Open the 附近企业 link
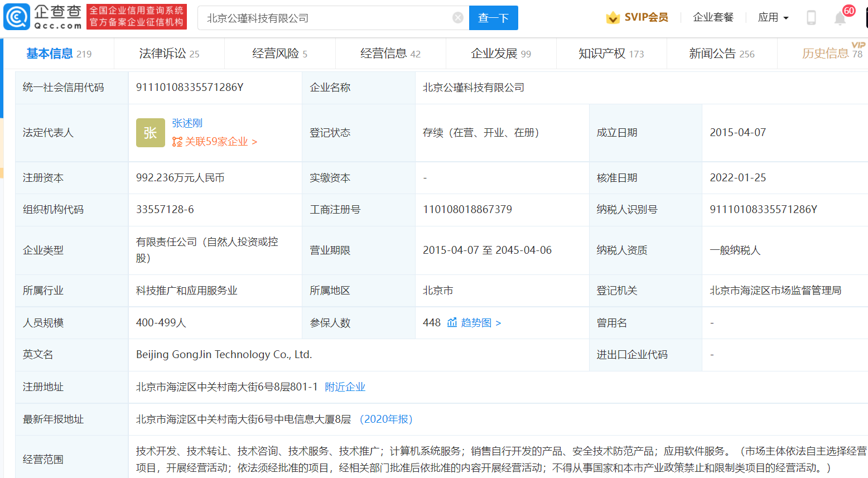 [345, 387]
